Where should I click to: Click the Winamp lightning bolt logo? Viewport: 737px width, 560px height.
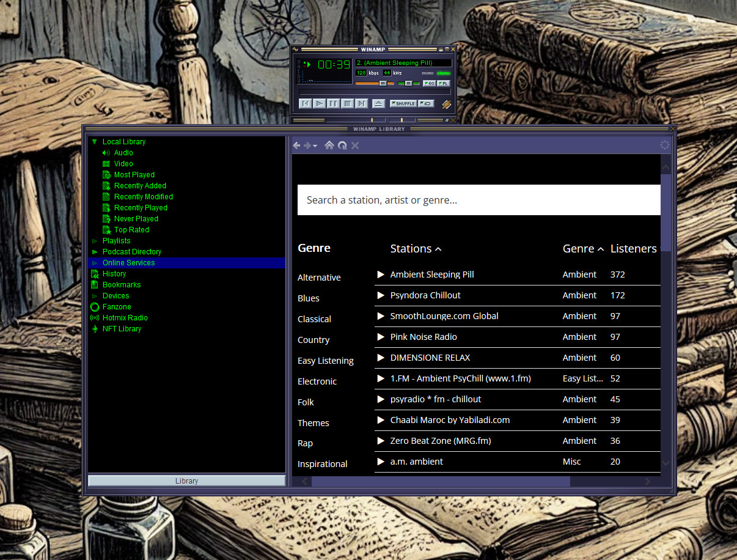coord(447,105)
